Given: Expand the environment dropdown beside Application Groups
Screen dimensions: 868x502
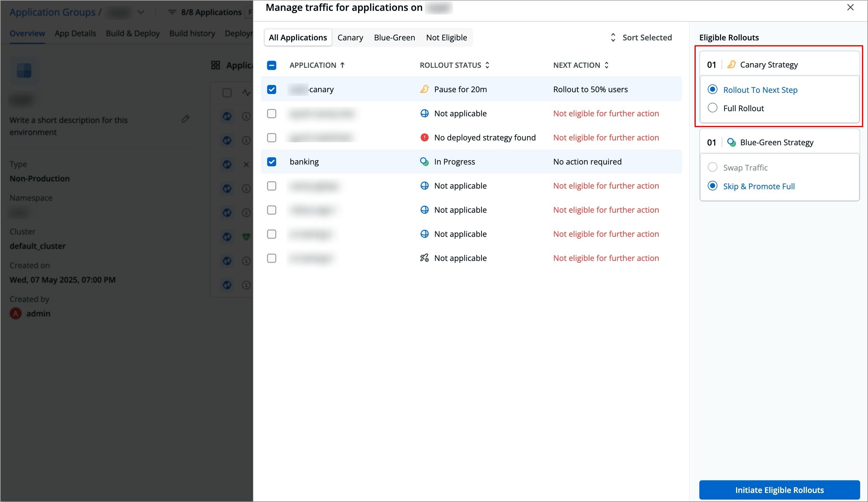Looking at the screenshot, I should tap(141, 12).
